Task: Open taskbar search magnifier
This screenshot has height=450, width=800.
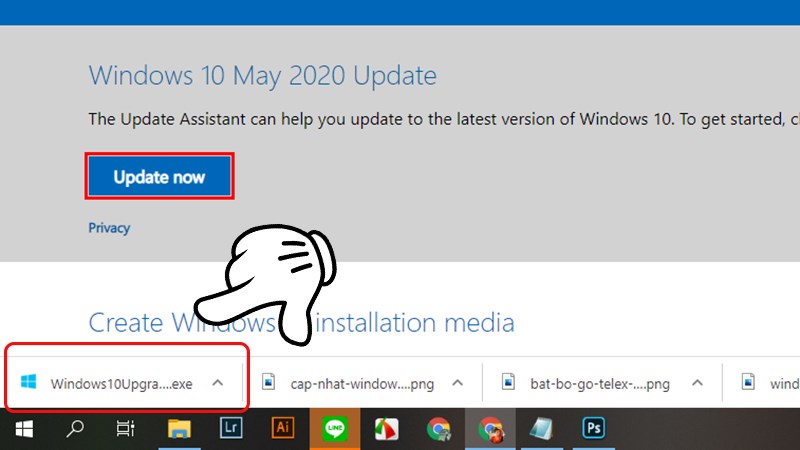Action: (74, 429)
